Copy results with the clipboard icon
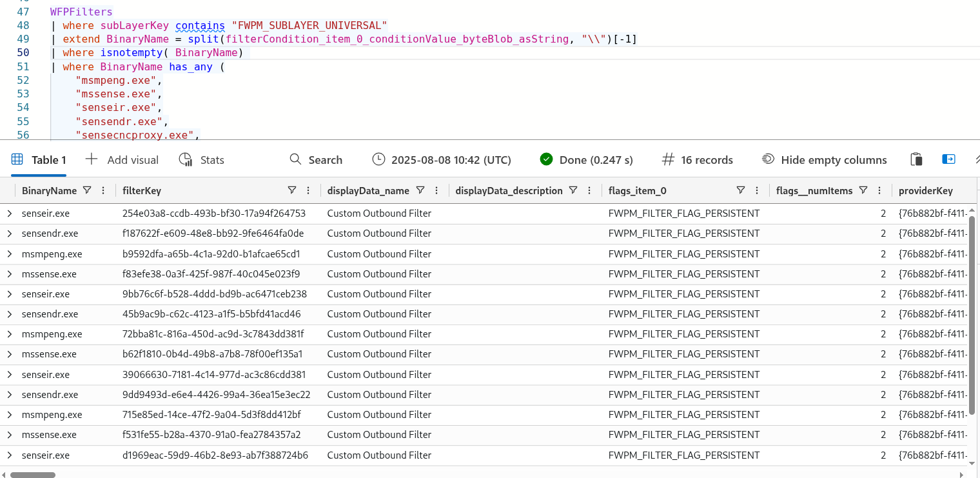This screenshot has height=478, width=980. pyautogui.click(x=916, y=159)
